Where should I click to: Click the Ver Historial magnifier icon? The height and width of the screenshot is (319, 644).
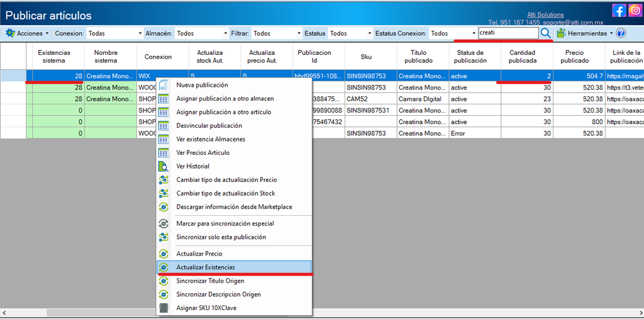tap(164, 167)
